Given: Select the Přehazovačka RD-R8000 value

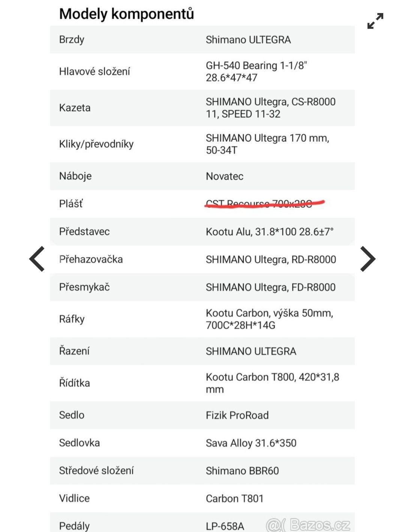Looking at the screenshot, I should [x=271, y=259].
